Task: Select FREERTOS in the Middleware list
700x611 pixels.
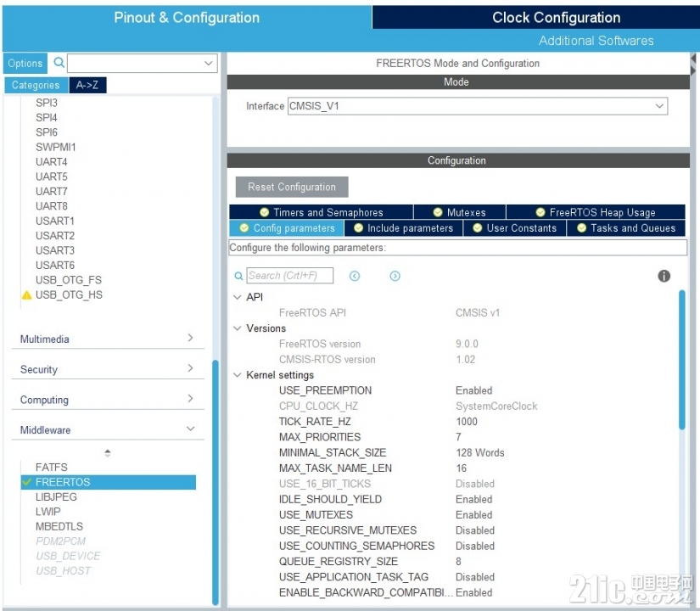Action: tap(109, 482)
